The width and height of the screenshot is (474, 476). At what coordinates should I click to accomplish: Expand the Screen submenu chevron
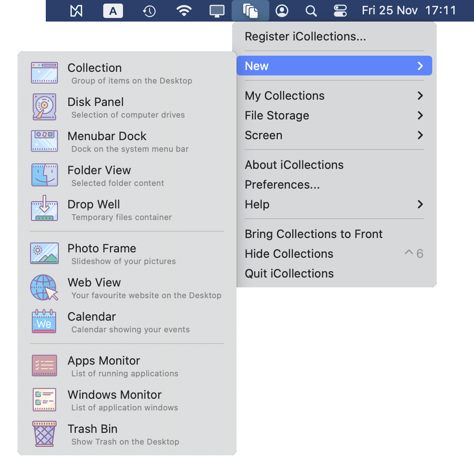[x=420, y=135]
